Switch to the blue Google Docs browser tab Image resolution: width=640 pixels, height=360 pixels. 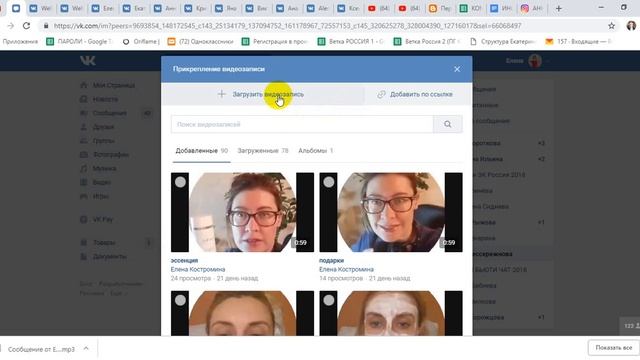501,8
